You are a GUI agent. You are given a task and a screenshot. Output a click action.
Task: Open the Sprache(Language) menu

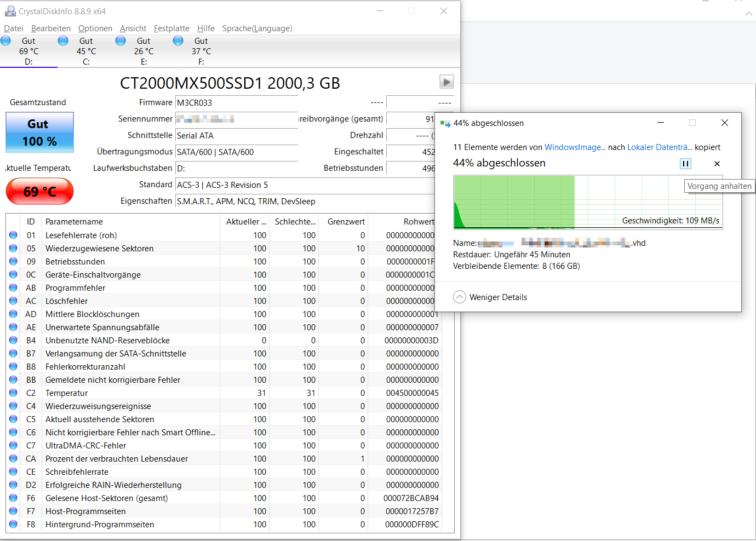point(257,28)
